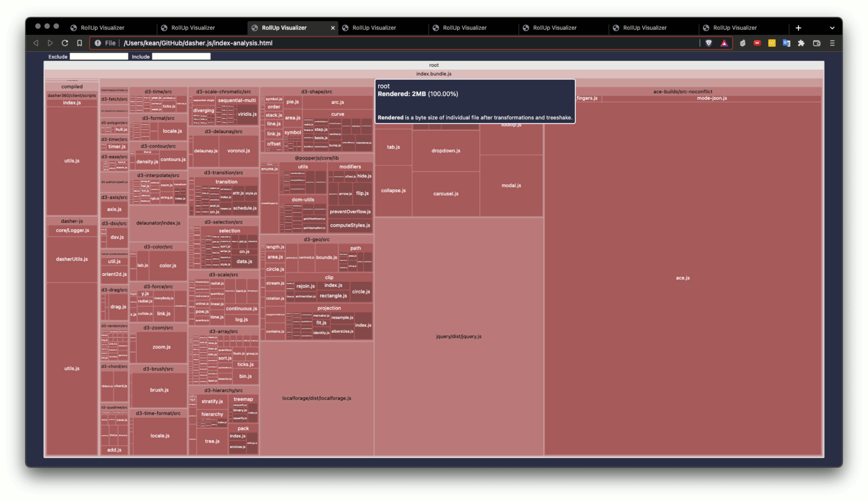Expand the tab search chevron
Image resolution: width=868 pixels, height=501 pixels.
click(832, 28)
